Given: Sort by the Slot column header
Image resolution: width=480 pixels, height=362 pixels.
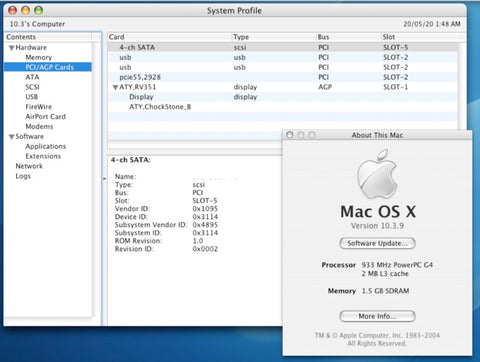Looking at the screenshot, I should (x=423, y=37).
